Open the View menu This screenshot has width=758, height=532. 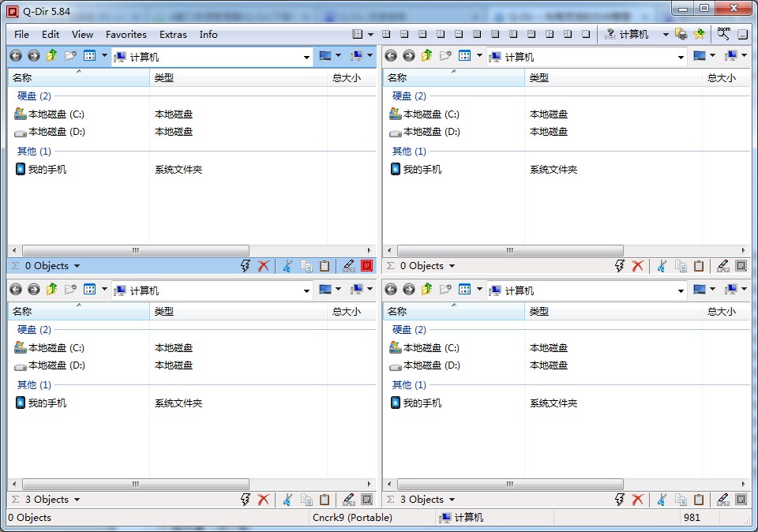83,34
